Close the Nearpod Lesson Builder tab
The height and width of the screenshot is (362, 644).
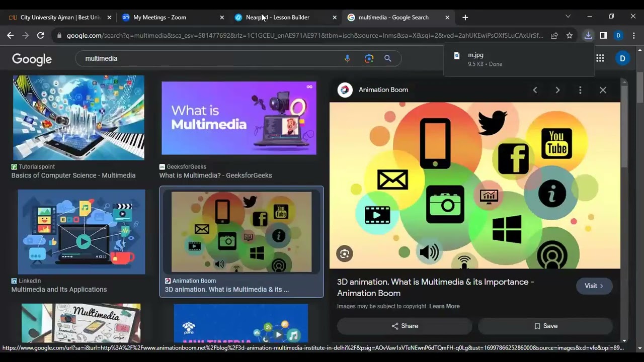pyautogui.click(x=335, y=17)
